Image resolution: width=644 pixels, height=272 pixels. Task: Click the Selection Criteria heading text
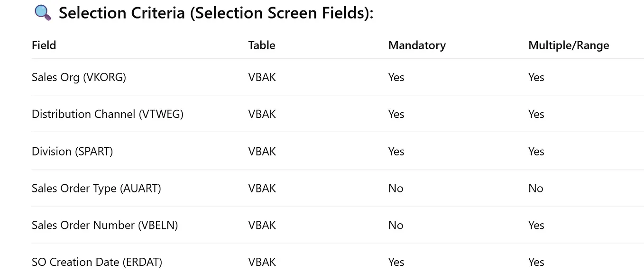216,13
